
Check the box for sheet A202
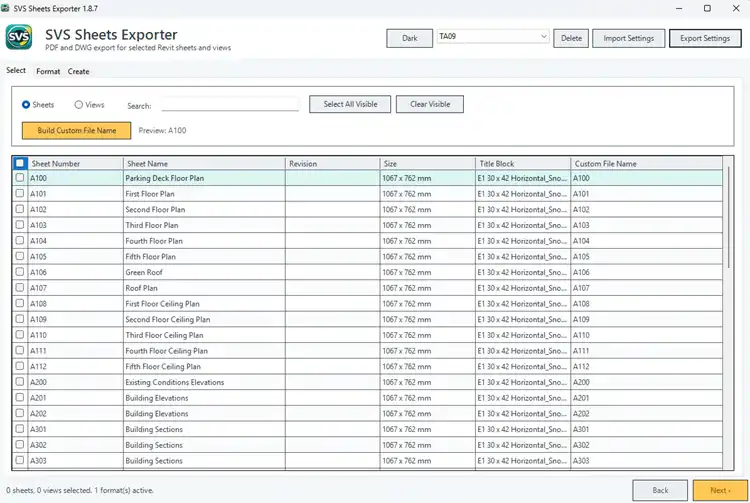(20, 413)
